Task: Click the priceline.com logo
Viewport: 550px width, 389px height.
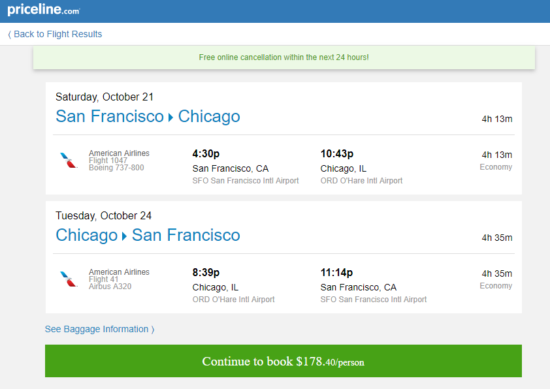Action: (x=43, y=9)
